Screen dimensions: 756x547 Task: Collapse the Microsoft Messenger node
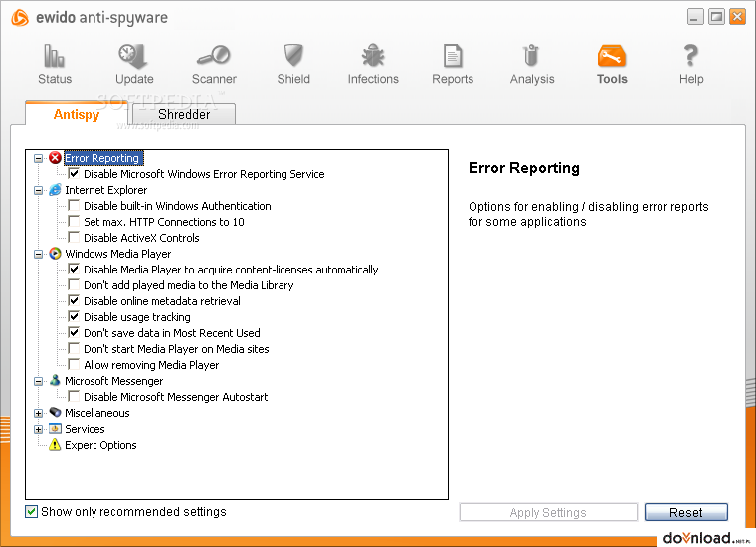[x=38, y=381]
